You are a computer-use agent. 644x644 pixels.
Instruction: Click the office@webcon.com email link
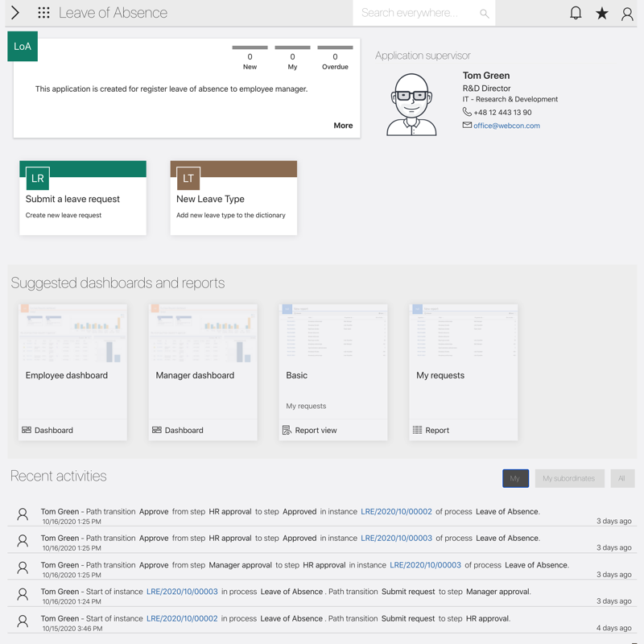pyautogui.click(x=506, y=126)
